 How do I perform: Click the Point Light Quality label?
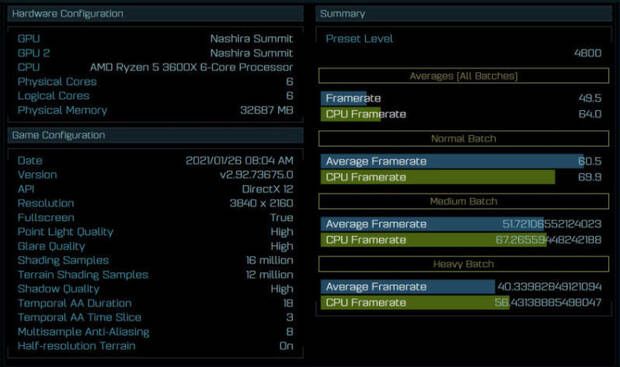(65, 232)
